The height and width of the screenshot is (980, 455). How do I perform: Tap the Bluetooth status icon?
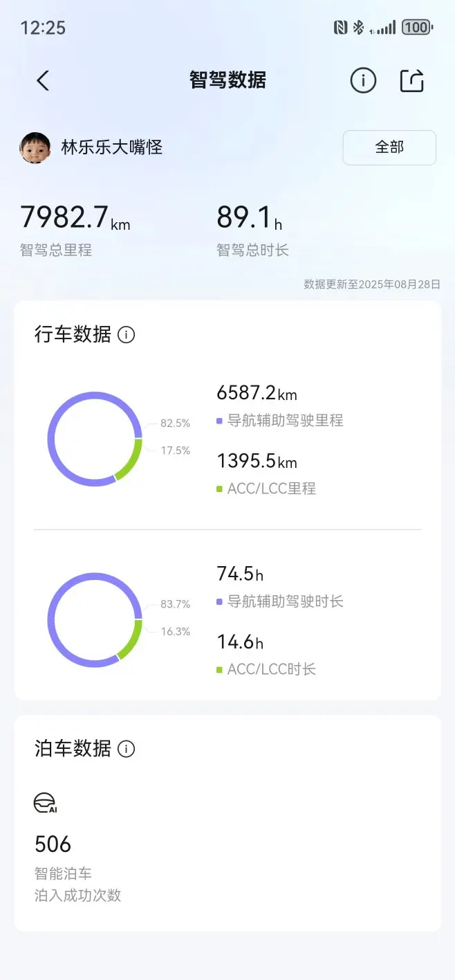358,28
